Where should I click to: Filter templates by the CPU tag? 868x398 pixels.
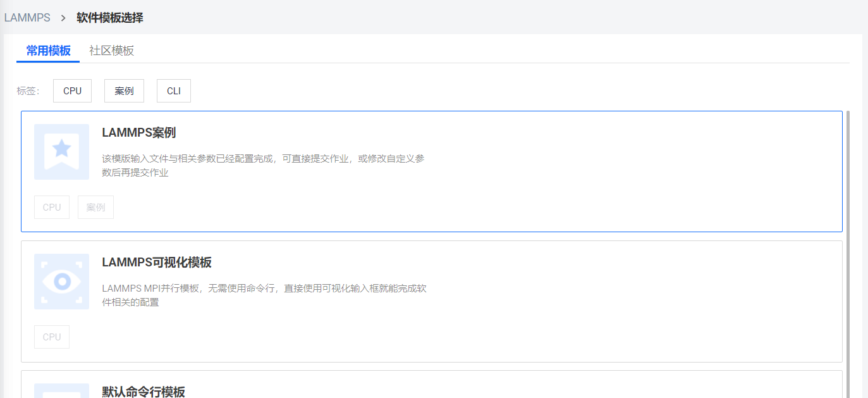click(72, 90)
